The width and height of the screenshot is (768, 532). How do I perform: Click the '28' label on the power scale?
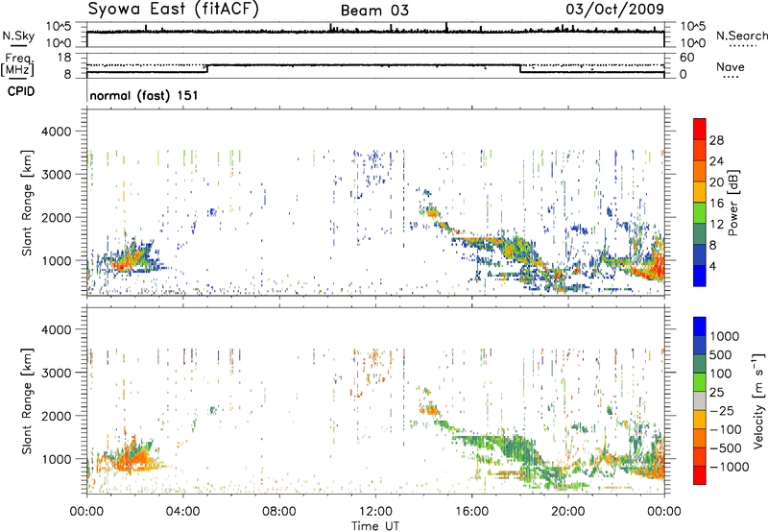[x=716, y=140]
